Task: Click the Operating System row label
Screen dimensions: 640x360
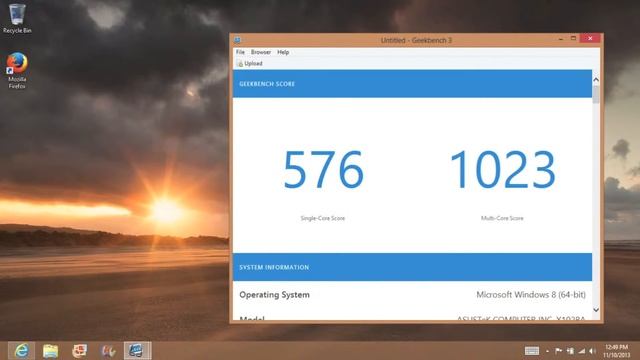Action: [274, 295]
